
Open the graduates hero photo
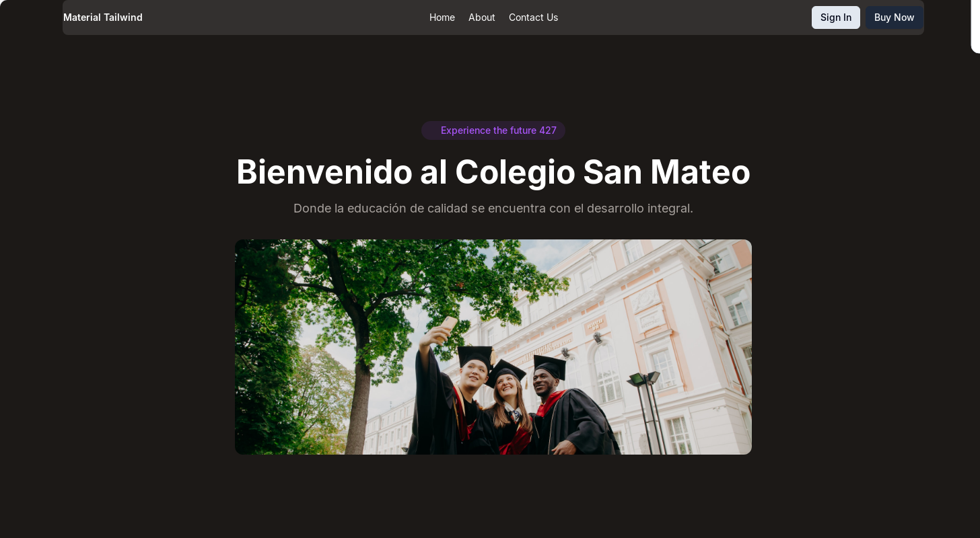(x=493, y=347)
